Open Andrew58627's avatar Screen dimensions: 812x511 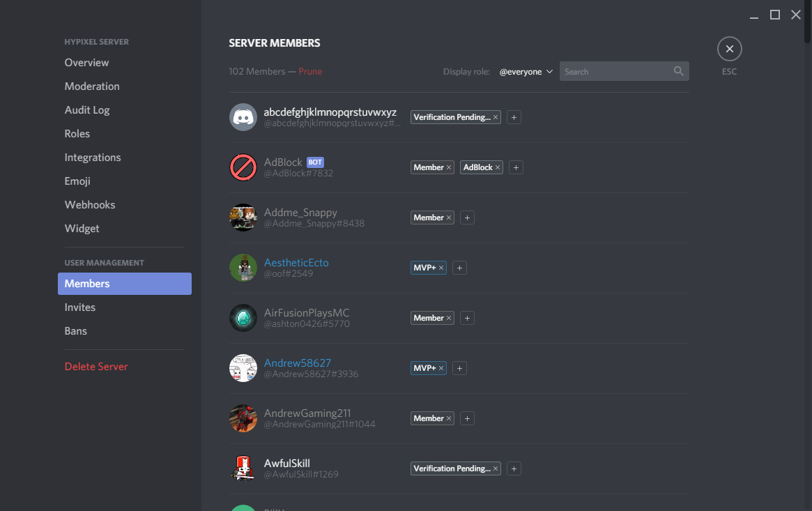coord(243,368)
